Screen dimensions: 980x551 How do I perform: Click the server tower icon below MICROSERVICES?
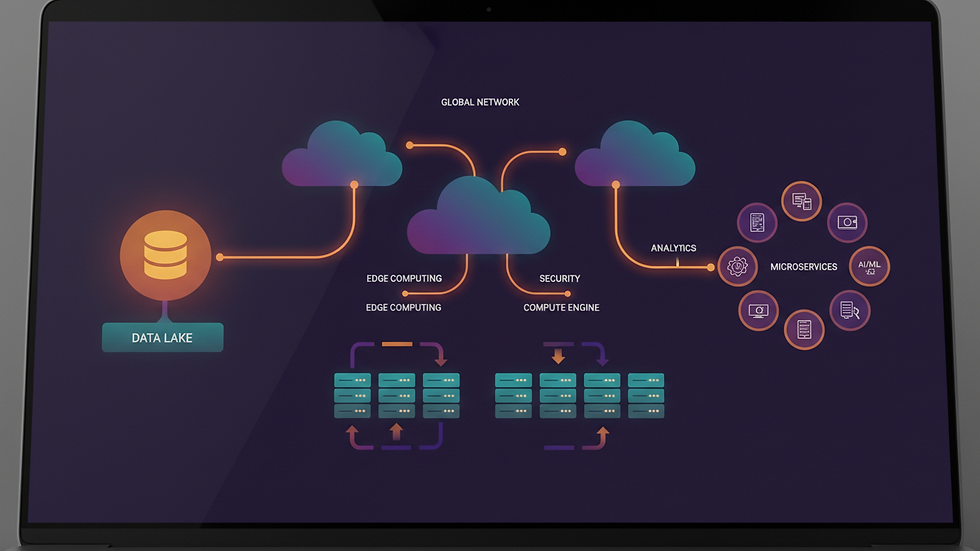tap(804, 329)
